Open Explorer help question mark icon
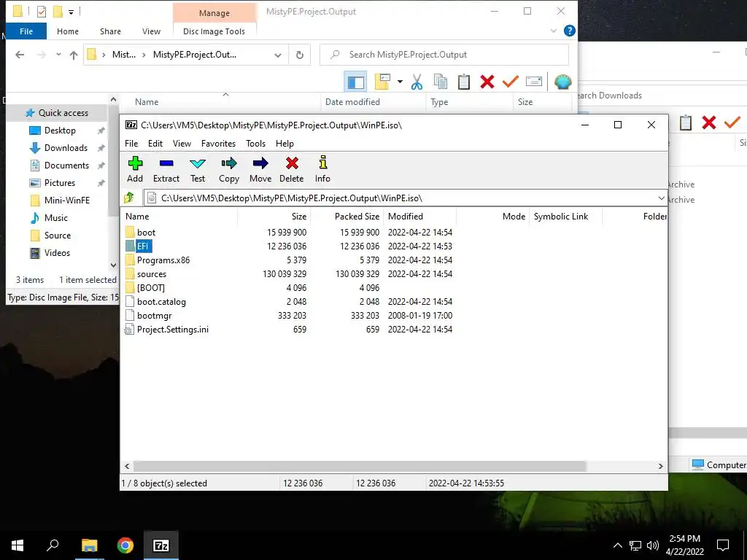The width and height of the screenshot is (747, 560). click(x=569, y=31)
